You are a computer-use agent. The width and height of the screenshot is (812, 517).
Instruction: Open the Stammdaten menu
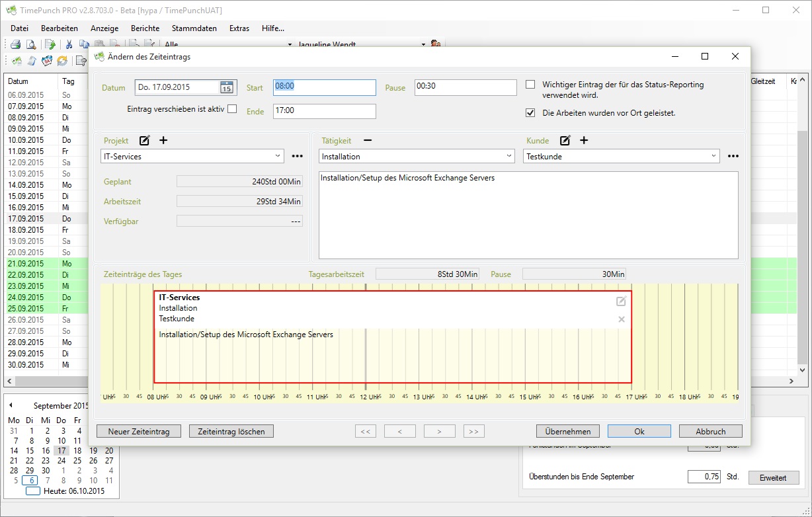pos(194,28)
